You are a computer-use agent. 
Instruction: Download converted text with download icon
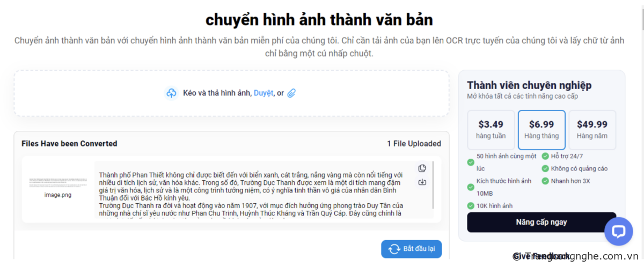click(422, 182)
